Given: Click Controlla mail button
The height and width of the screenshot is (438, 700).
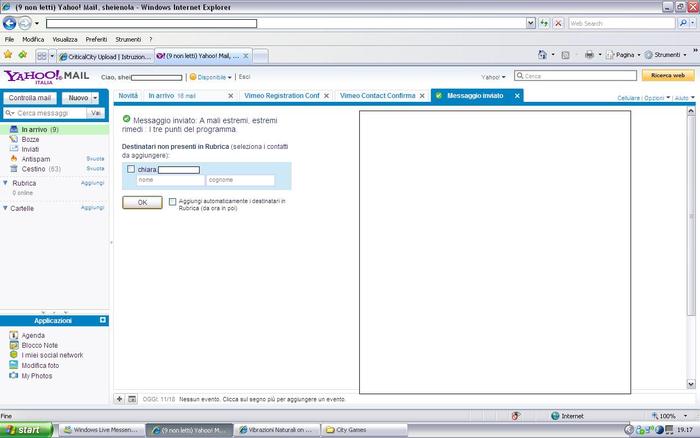Looking at the screenshot, I should tap(29, 98).
